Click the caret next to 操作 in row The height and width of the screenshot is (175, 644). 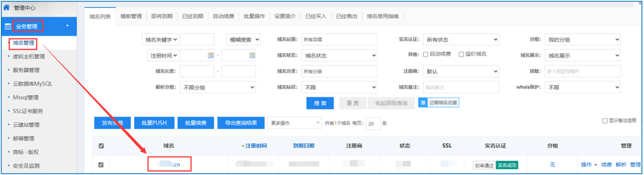(596, 165)
